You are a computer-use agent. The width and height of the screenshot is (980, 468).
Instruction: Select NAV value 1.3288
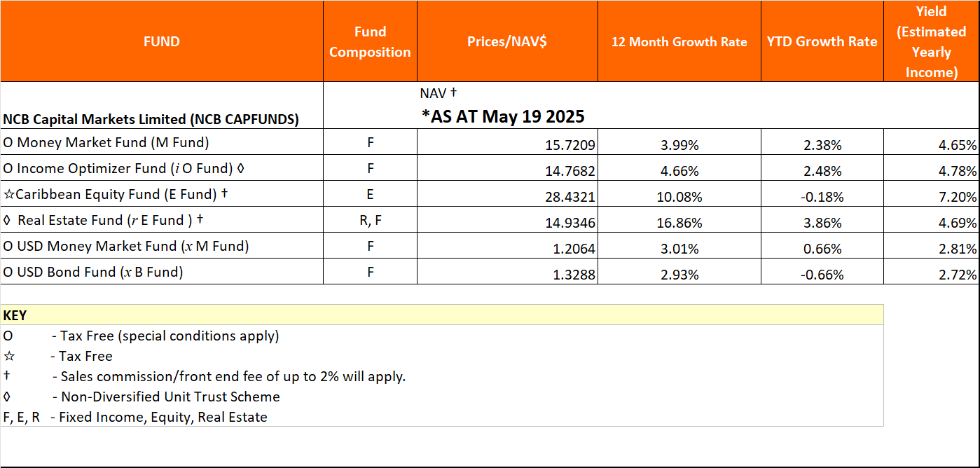tap(574, 275)
